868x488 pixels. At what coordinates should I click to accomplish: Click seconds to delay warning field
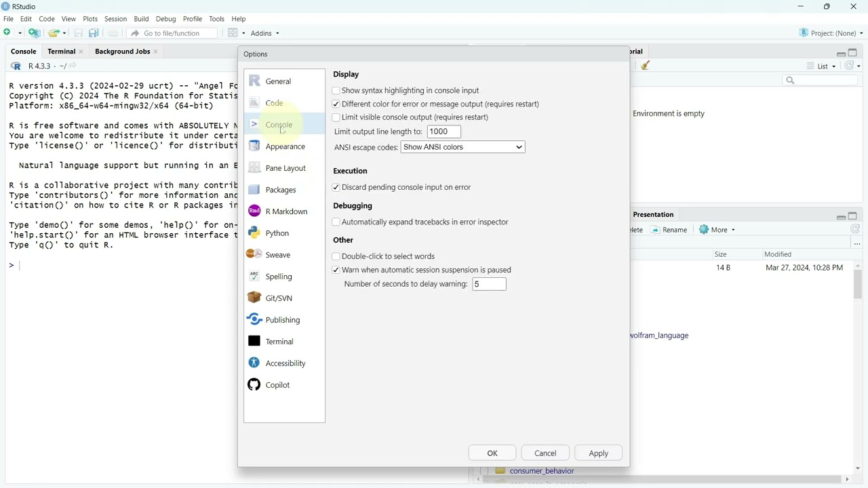pos(489,285)
